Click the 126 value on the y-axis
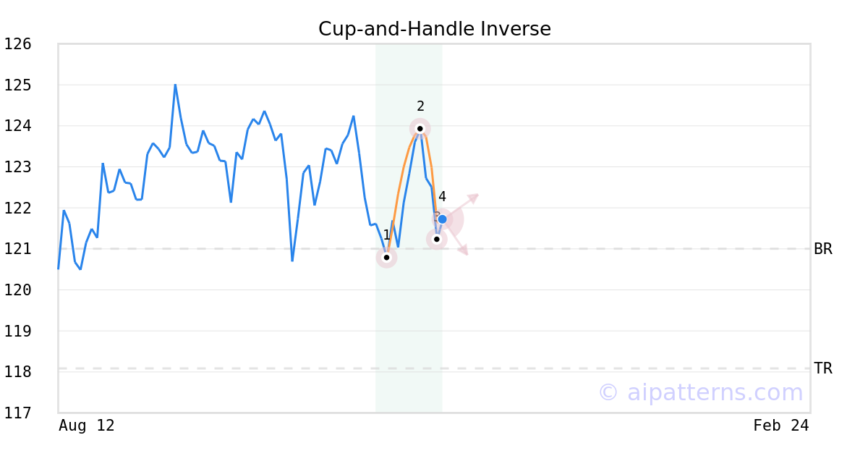 [17, 44]
